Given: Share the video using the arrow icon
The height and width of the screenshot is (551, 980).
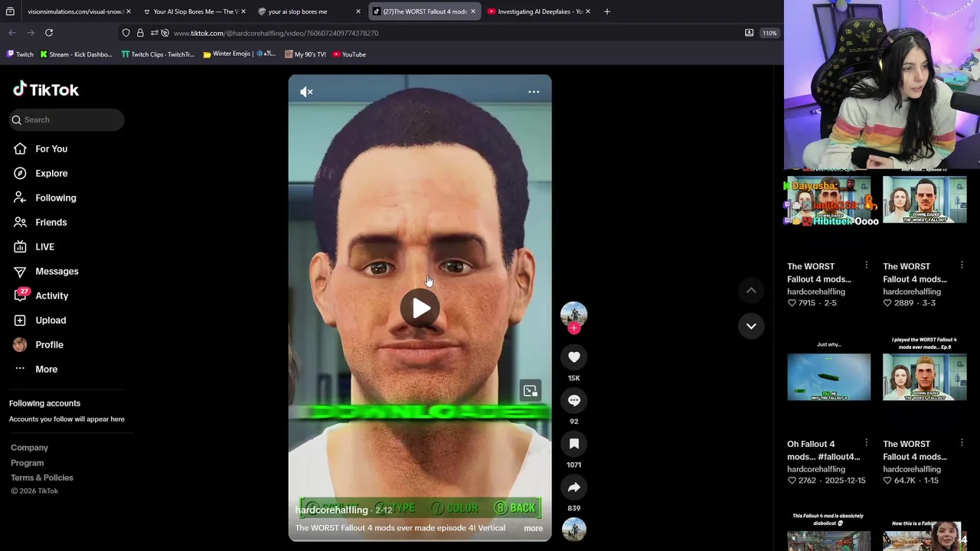Looking at the screenshot, I should 573,487.
